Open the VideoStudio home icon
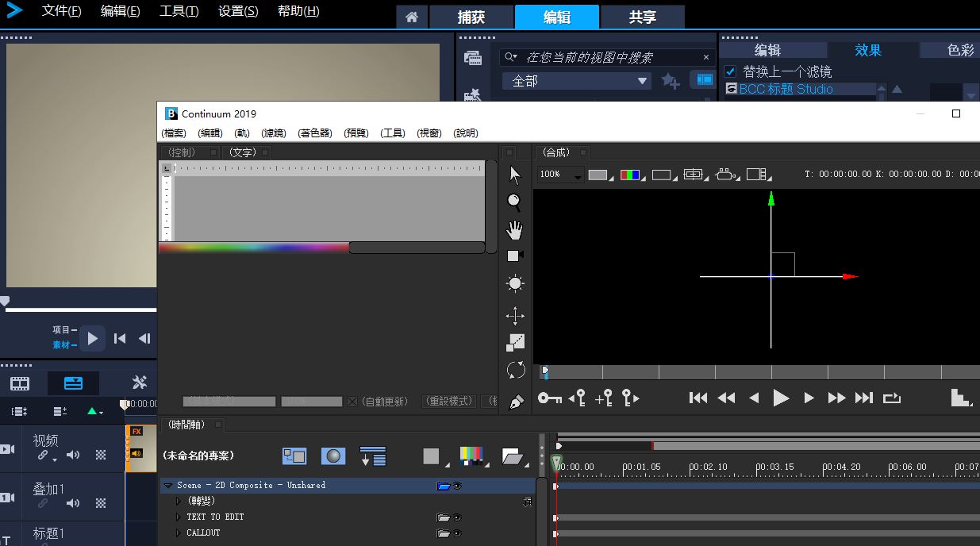 [x=412, y=17]
